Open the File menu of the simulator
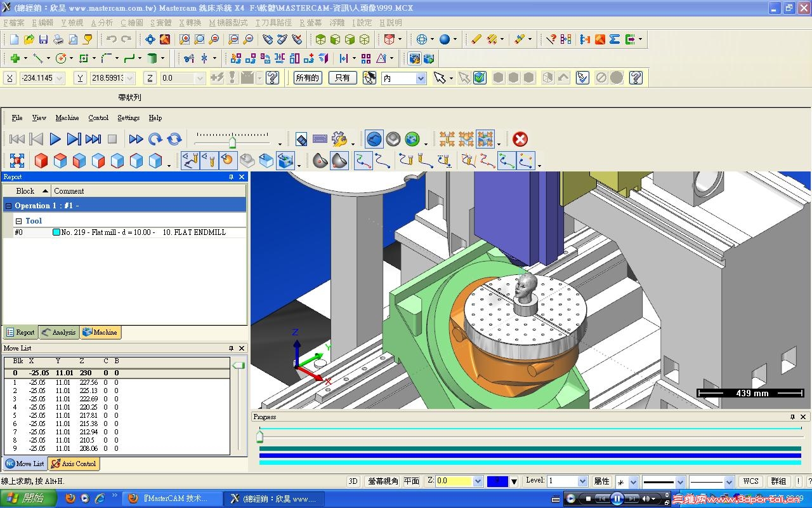Viewport: 812px width, 508px height. point(17,117)
